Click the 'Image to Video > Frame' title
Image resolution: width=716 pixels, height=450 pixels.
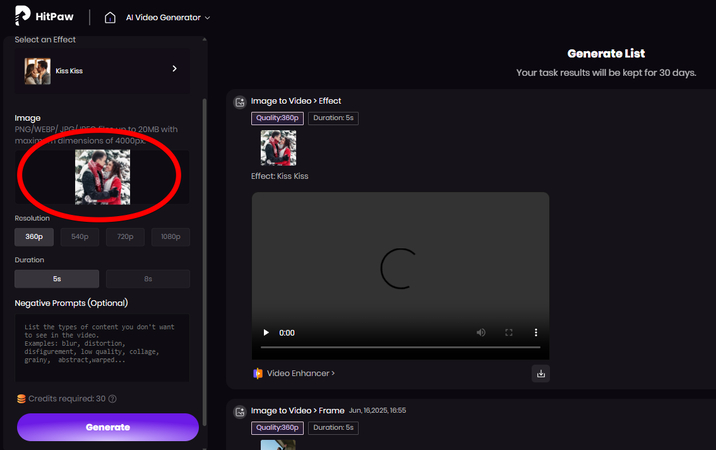pyautogui.click(x=297, y=411)
